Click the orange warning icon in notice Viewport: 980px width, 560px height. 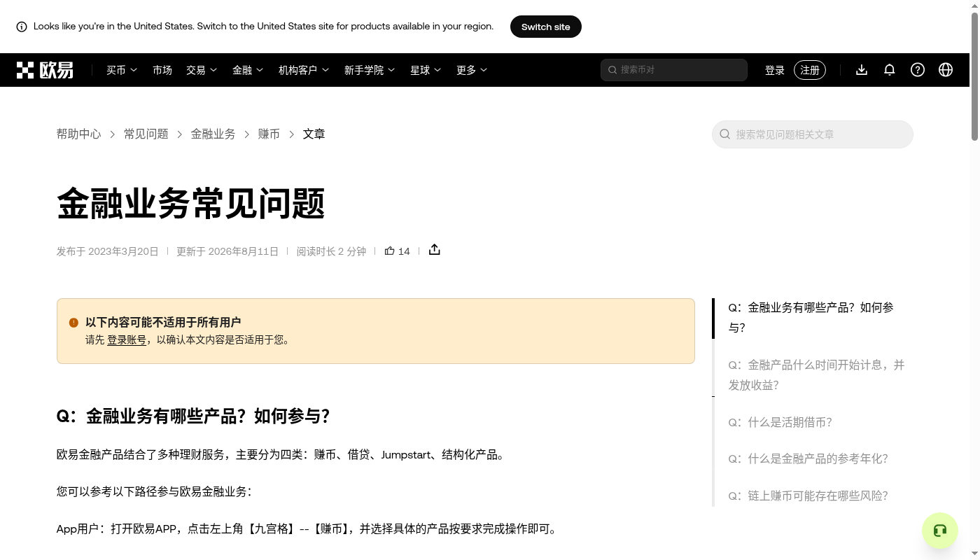click(x=73, y=323)
